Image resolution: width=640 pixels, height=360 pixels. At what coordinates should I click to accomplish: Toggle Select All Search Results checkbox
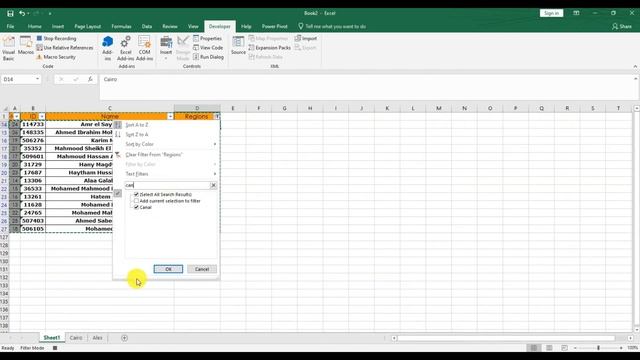(x=136, y=195)
